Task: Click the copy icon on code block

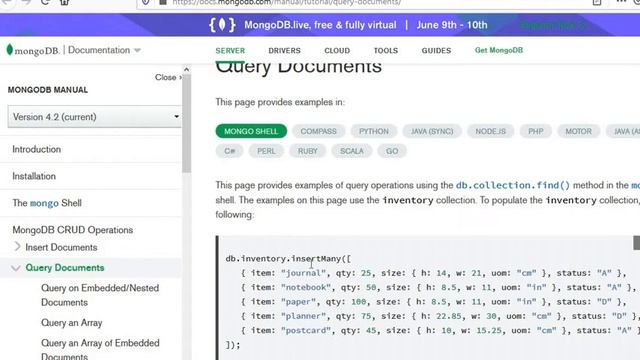Action: pyautogui.click(x=636, y=243)
